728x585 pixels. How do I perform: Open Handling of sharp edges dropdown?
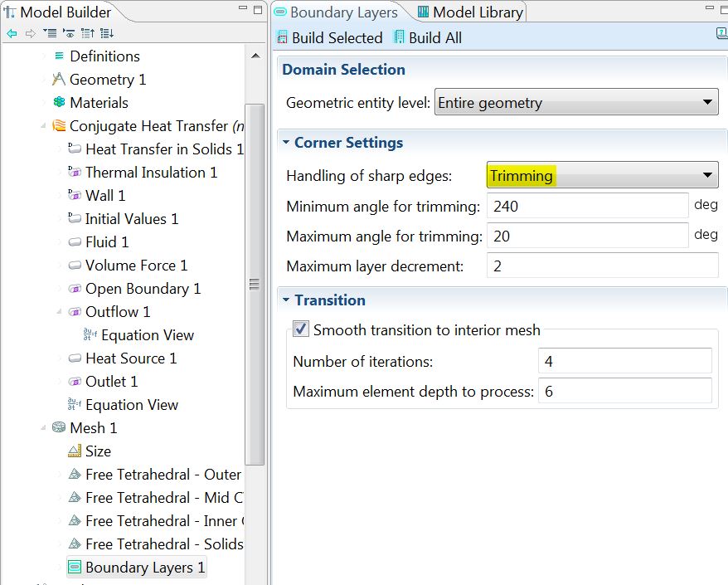(x=601, y=176)
